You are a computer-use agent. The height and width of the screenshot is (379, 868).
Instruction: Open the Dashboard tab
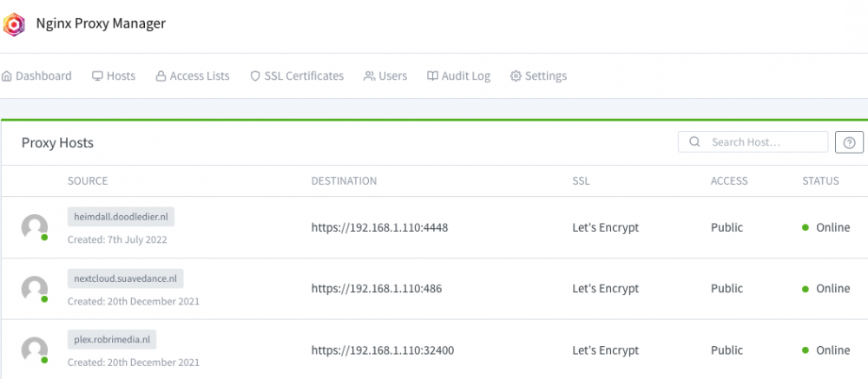[x=36, y=75]
